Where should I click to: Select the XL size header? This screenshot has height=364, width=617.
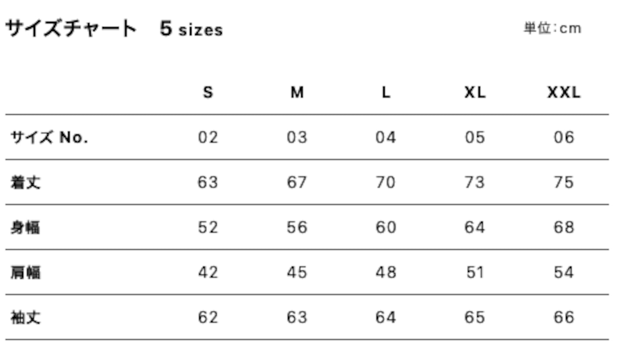tap(475, 92)
